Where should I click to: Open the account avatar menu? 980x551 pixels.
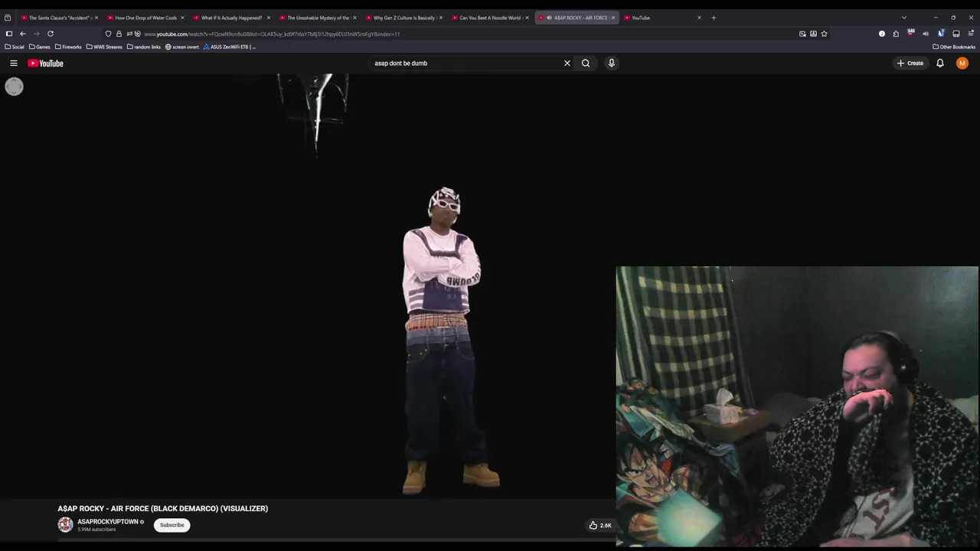962,64
